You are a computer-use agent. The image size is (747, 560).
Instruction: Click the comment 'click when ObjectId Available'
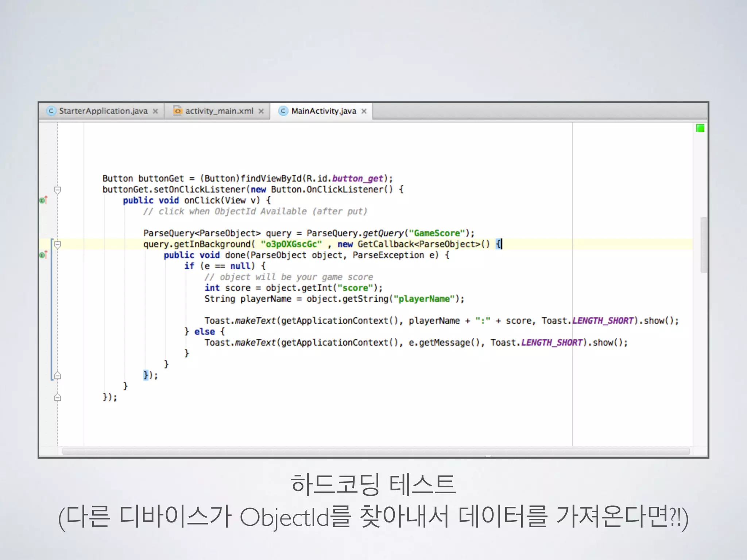tap(255, 211)
